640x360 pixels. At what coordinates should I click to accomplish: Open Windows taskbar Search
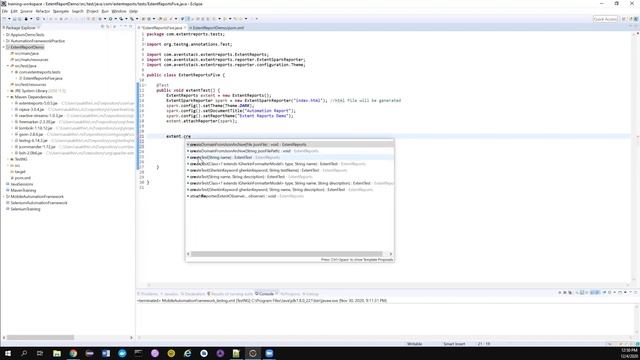24,353
